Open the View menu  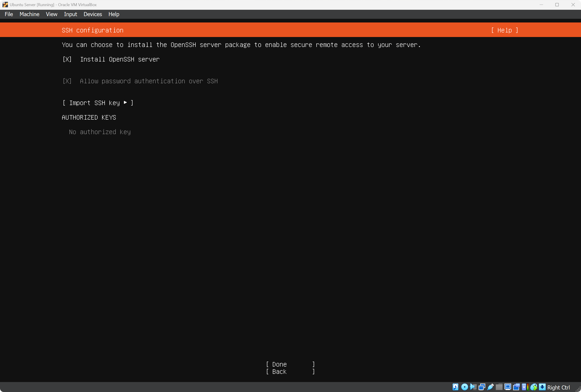(x=52, y=14)
